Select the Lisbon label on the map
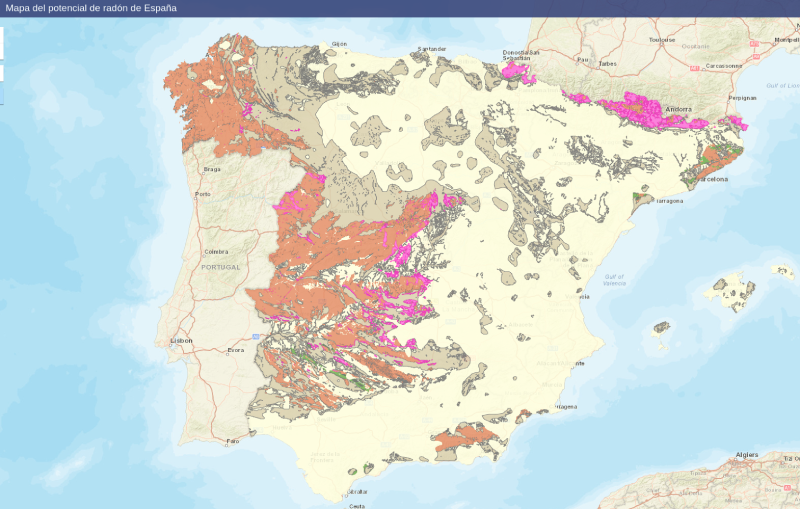800x509 pixels. 181,340
